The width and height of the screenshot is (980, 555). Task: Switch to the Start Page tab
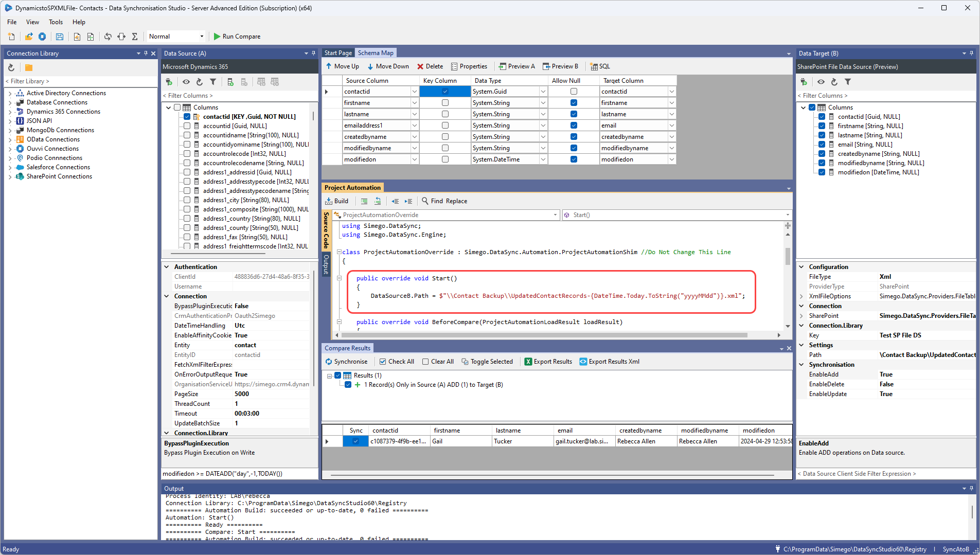pyautogui.click(x=338, y=53)
